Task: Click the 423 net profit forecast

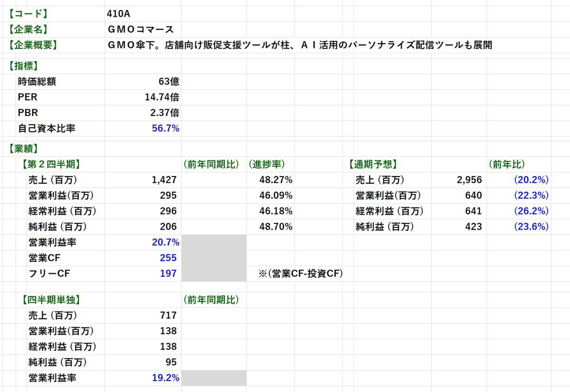Action: point(474,227)
